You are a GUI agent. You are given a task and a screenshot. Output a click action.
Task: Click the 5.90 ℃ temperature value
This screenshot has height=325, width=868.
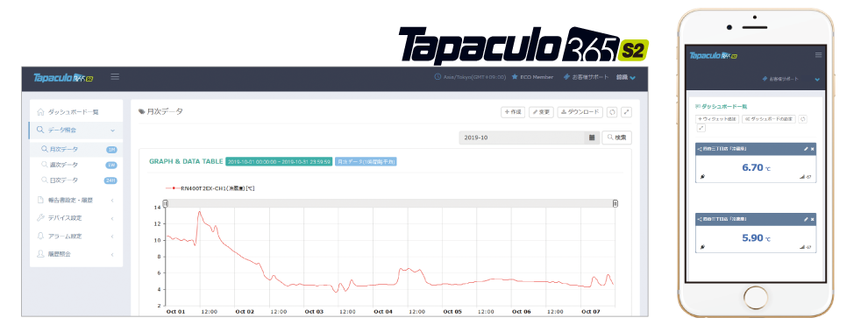pyautogui.click(x=756, y=238)
